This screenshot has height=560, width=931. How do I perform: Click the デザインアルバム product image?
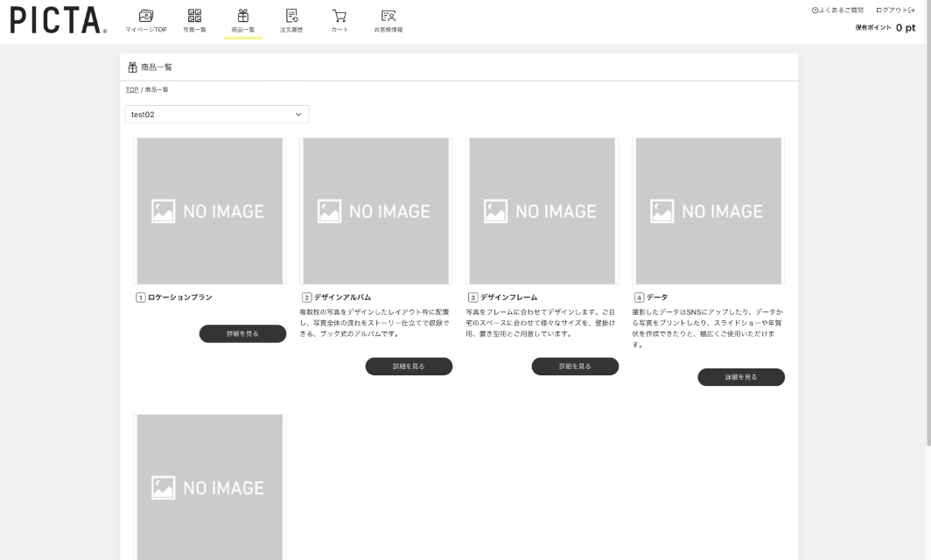coord(376,211)
